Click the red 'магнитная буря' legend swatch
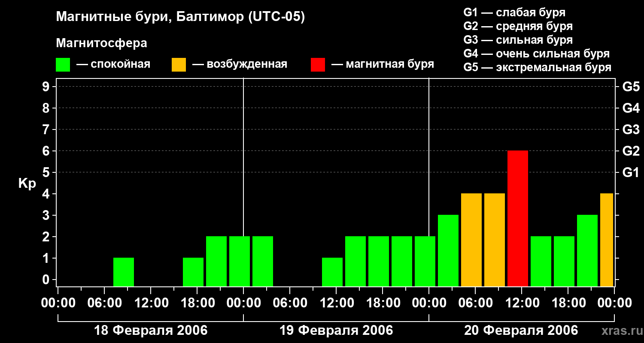This screenshot has height=343, width=644. click(318, 65)
